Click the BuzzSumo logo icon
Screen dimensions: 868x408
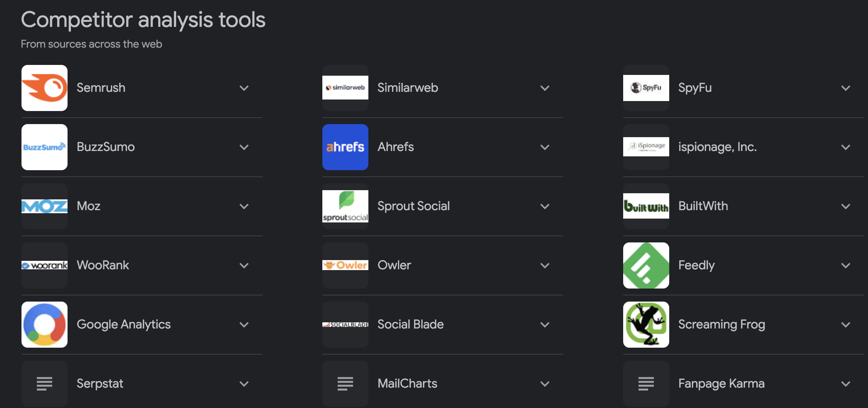(45, 147)
